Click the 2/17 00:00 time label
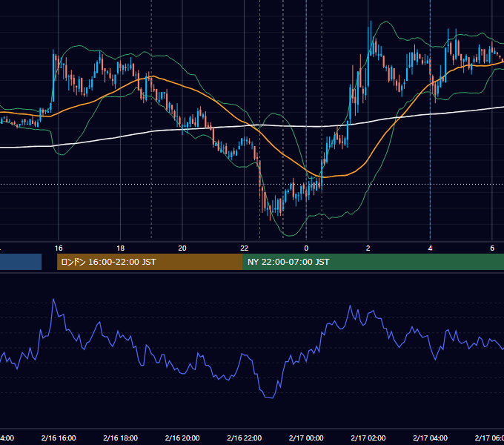 click(306, 438)
